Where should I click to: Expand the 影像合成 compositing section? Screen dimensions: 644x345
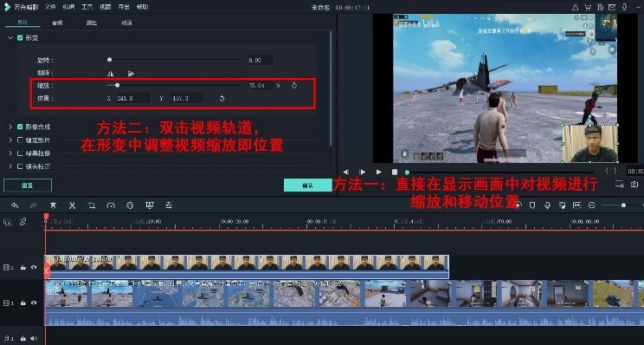(10, 127)
